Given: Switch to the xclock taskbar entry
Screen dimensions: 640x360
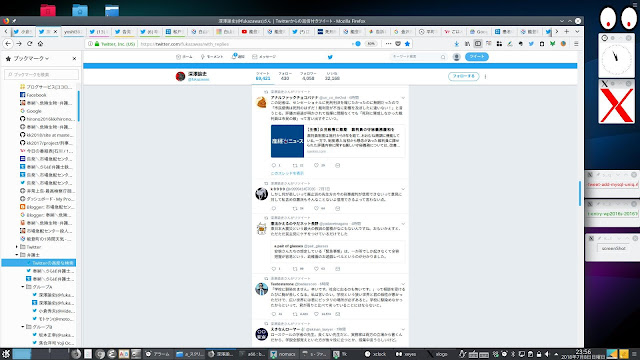Looking at the screenshot, I should (x=376, y=354).
